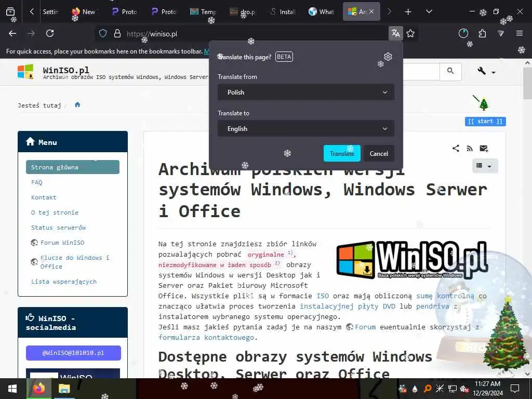This screenshot has height=399, width=532.
Task: Click the @WinISO@101010.pl button
Action: pyautogui.click(x=73, y=353)
